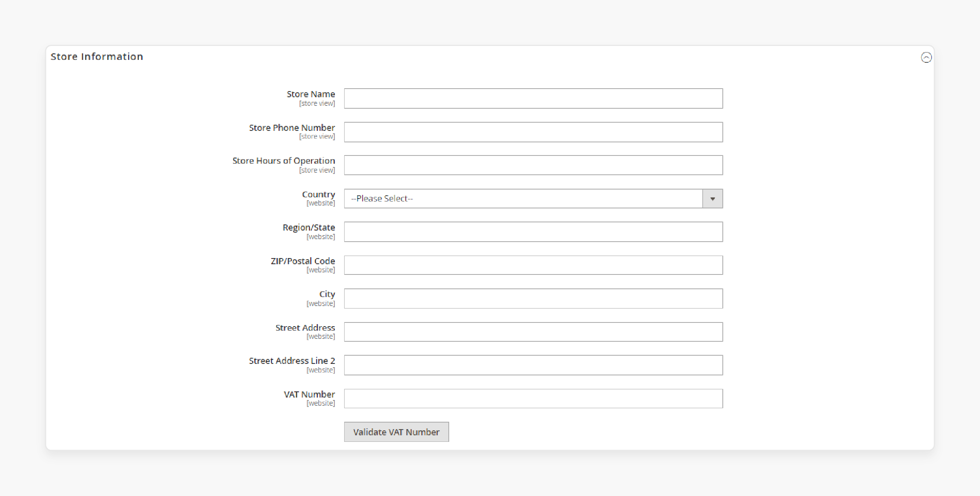Click the Store Phone Number label
Screen dimensions: 980x496
pyautogui.click(x=292, y=128)
